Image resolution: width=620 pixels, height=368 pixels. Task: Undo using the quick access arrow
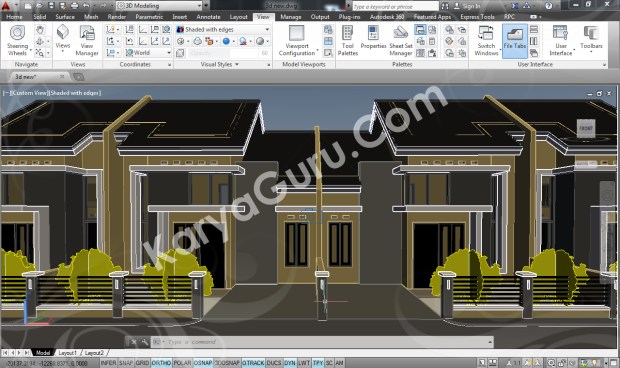(x=86, y=6)
